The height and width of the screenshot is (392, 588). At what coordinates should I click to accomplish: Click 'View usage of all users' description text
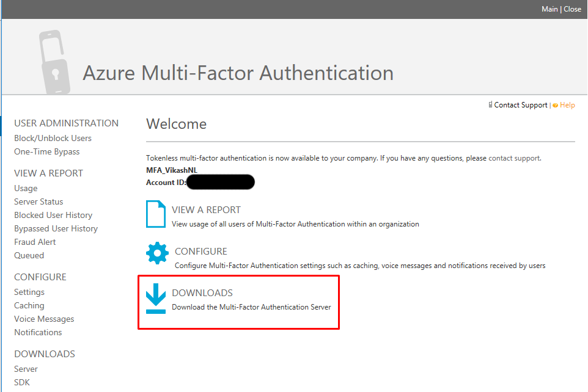pos(295,224)
